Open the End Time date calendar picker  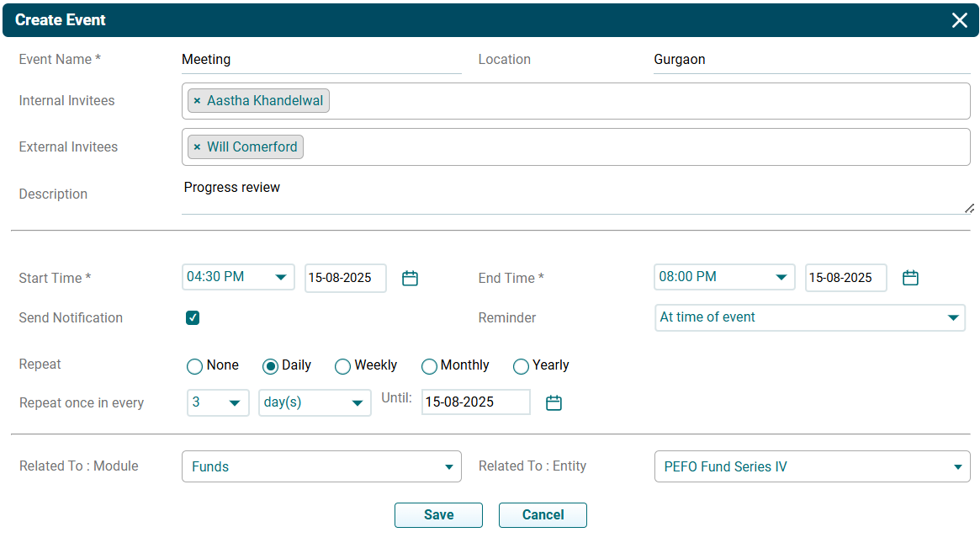click(x=910, y=278)
